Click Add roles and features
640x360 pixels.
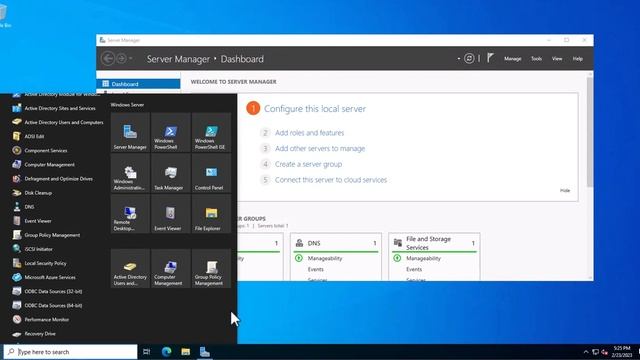pyautogui.click(x=309, y=133)
